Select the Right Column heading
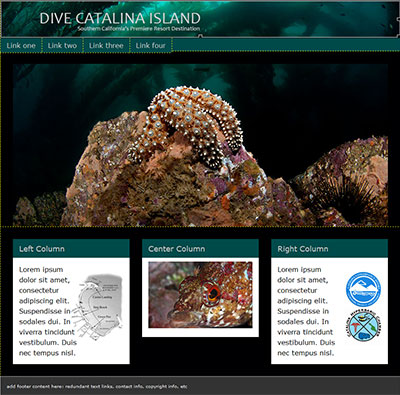 pyautogui.click(x=303, y=249)
